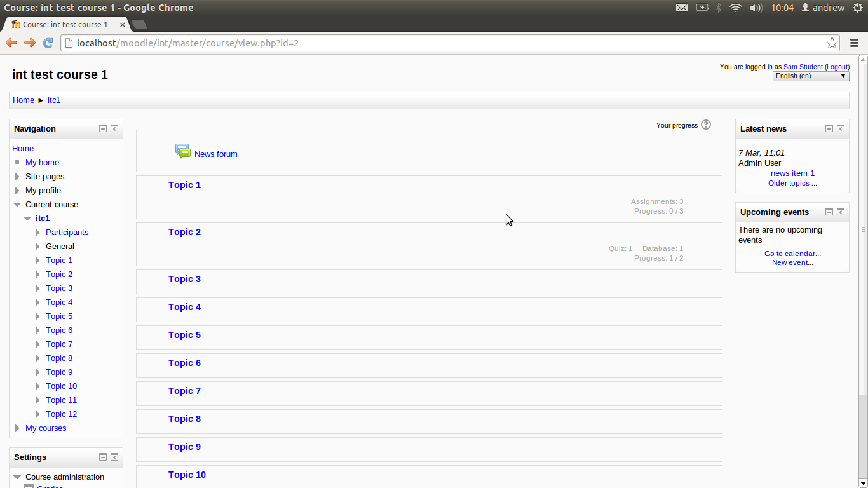Image resolution: width=868 pixels, height=488 pixels.
Task: Click itc1 in the breadcrumb
Action: 54,100
